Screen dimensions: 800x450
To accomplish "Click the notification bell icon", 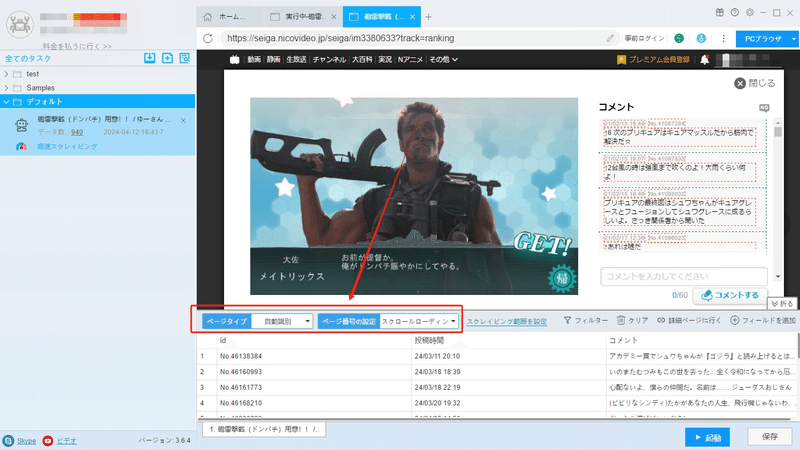I will pyautogui.click(x=705, y=60).
